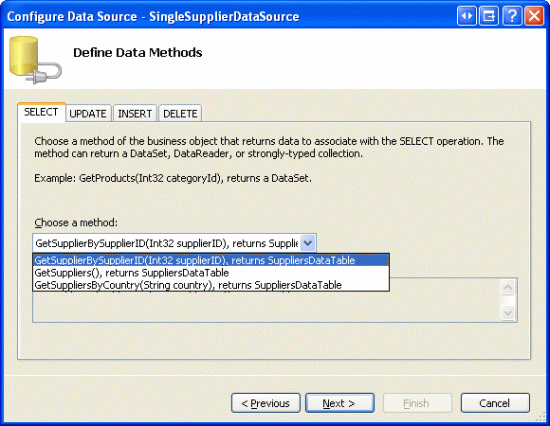
Task: Open the INSERT tab
Action: point(135,114)
